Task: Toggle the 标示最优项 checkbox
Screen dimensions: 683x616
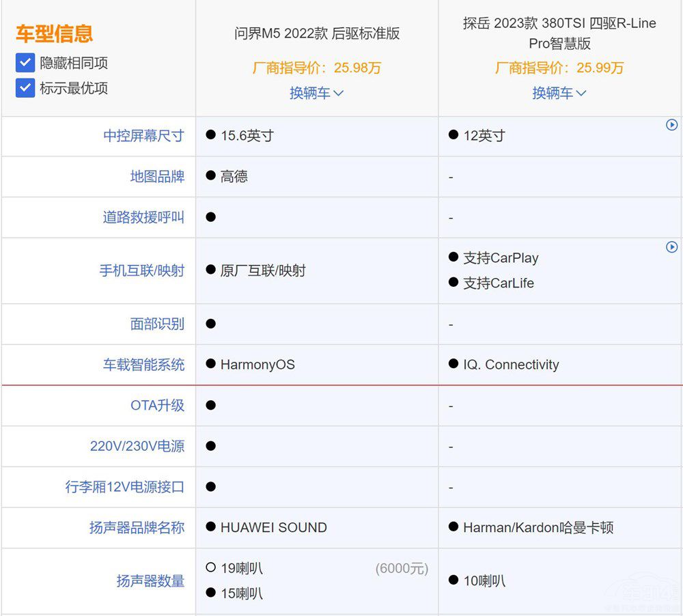Action: click(25, 88)
